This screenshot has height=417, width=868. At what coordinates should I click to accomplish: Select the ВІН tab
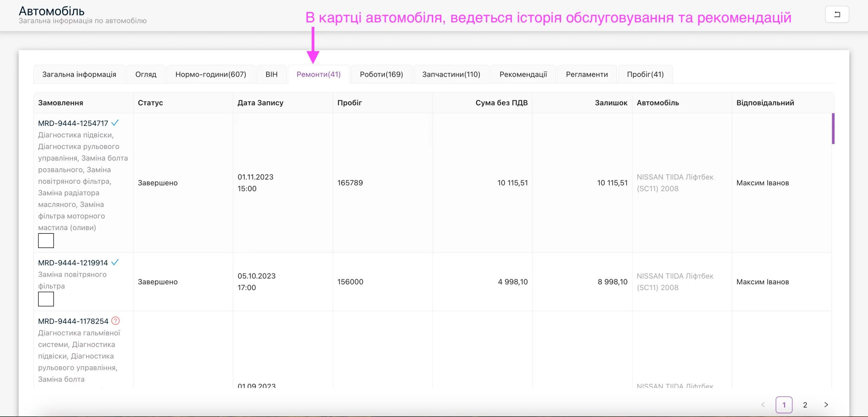click(272, 74)
